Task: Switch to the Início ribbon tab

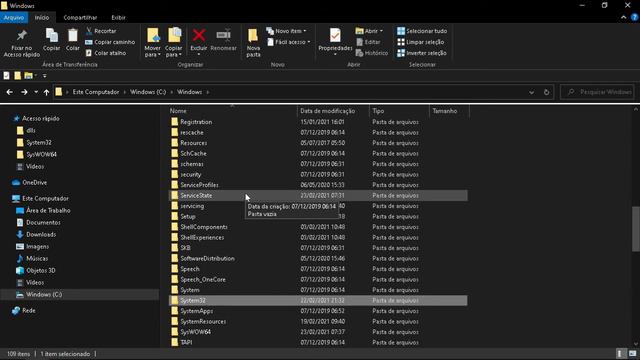Action: pos(42,18)
